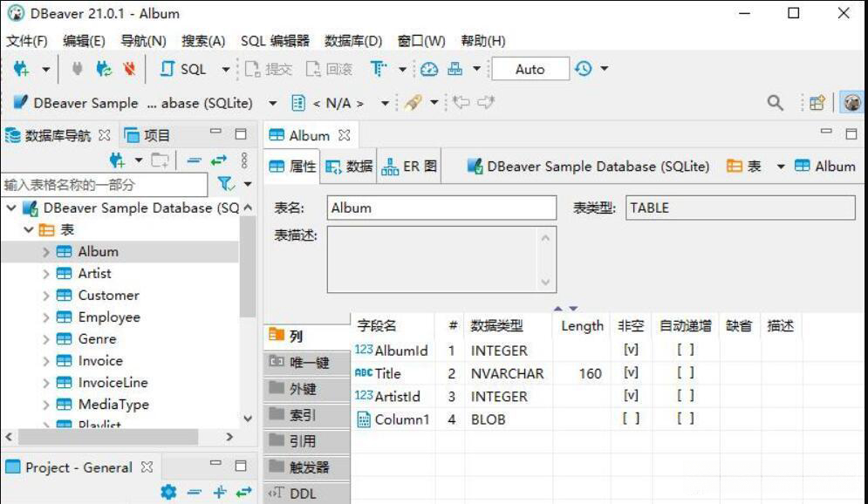Select the 索引 section
This screenshot has width=868, height=504.
click(307, 415)
